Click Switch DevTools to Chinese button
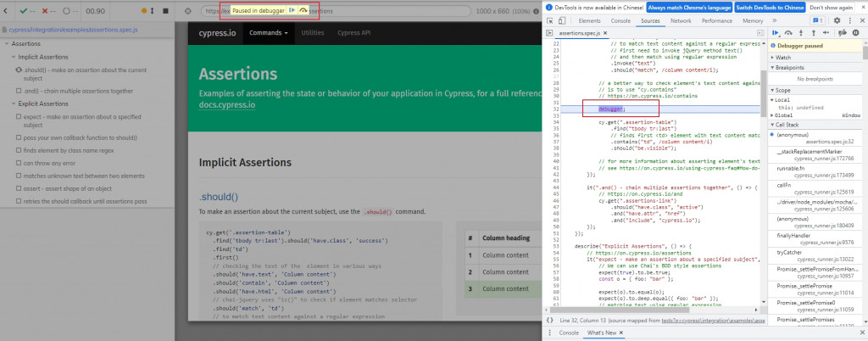 (x=770, y=8)
